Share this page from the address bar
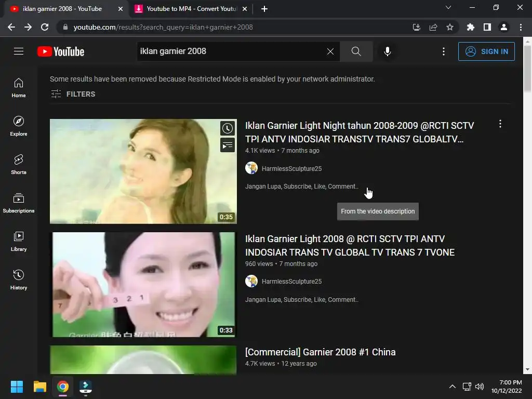Screen dimensions: 532x399 coord(433,27)
